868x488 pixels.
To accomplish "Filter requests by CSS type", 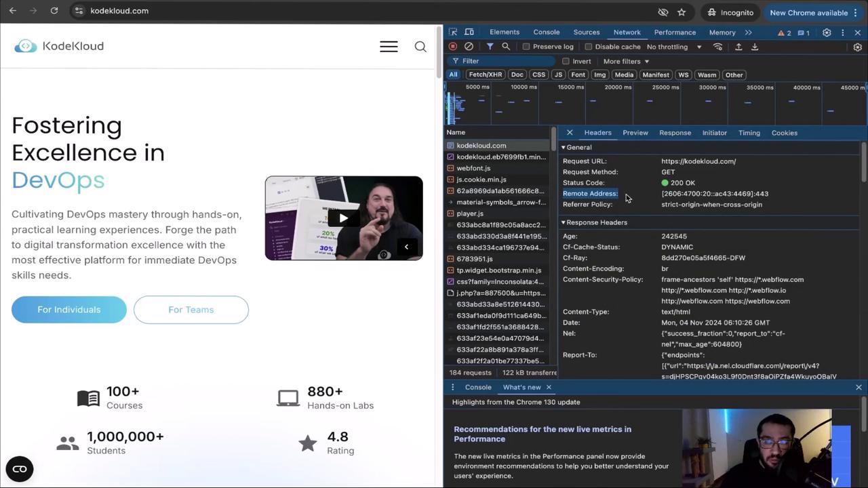I will tap(538, 75).
